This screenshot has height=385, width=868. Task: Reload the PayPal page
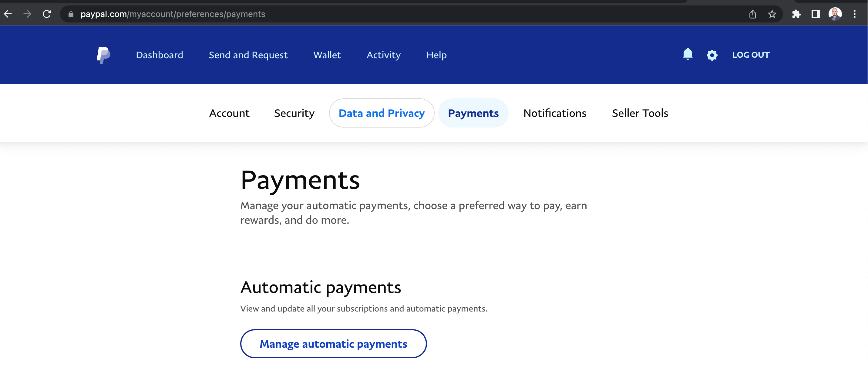[47, 14]
